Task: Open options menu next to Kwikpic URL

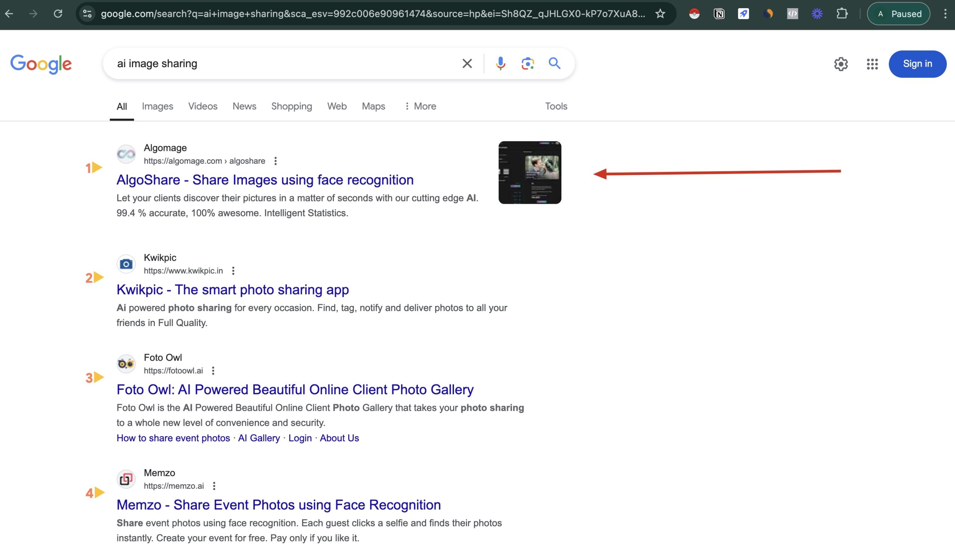Action: pyautogui.click(x=234, y=271)
